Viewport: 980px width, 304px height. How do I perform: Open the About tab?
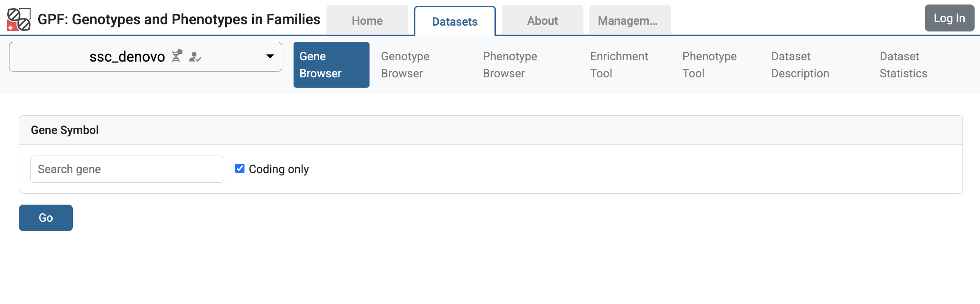pos(542,21)
